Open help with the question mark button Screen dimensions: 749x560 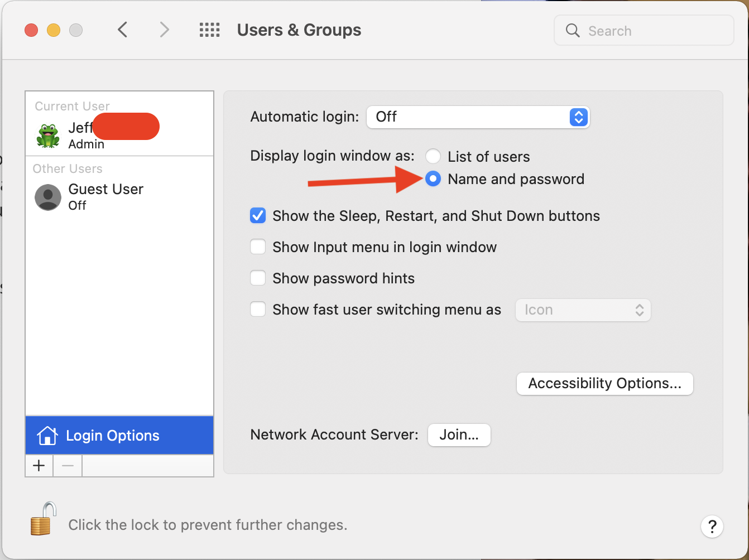point(712,526)
